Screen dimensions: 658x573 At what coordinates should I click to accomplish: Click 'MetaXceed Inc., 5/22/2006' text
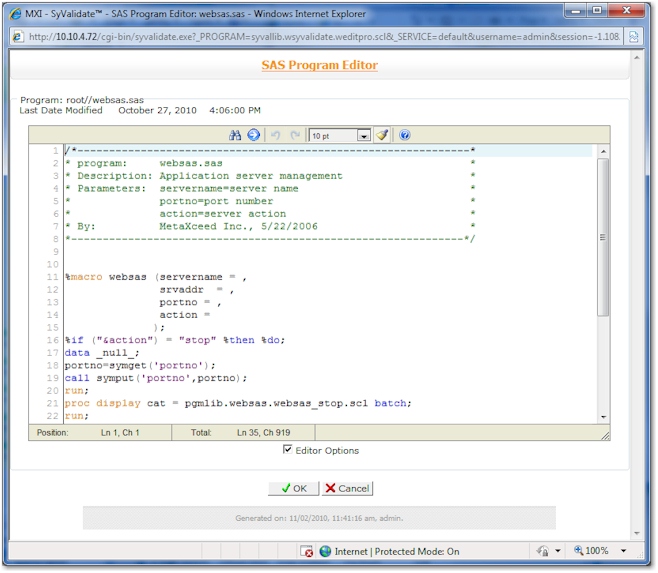[x=238, y=226]
